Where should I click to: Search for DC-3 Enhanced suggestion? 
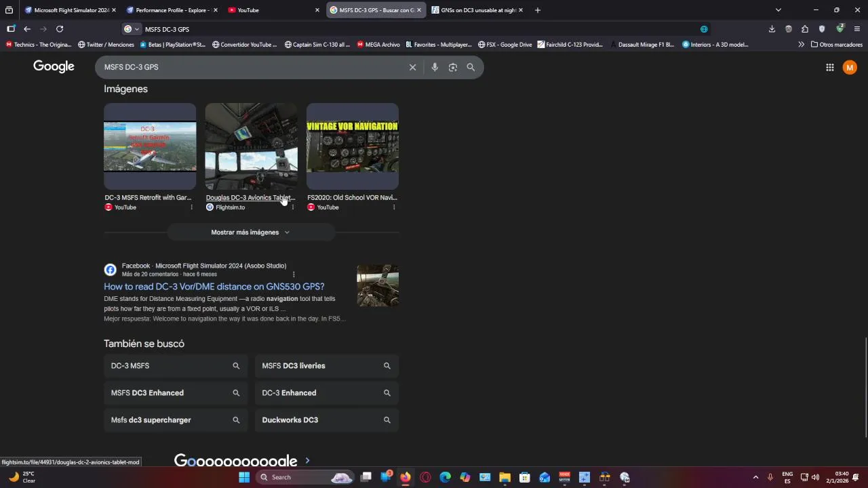tap(327, 392)
